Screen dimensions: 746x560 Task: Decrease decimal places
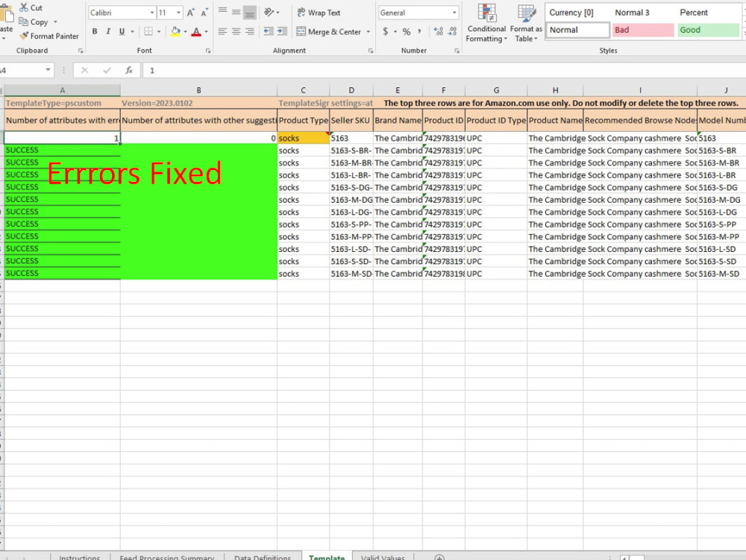(x=452, y=31)
